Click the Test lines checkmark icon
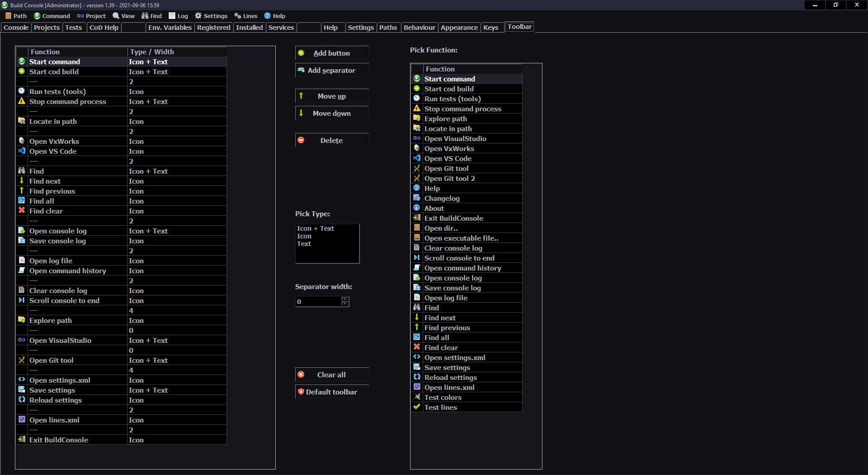This screenshot has width=868, height=475. 417,407
